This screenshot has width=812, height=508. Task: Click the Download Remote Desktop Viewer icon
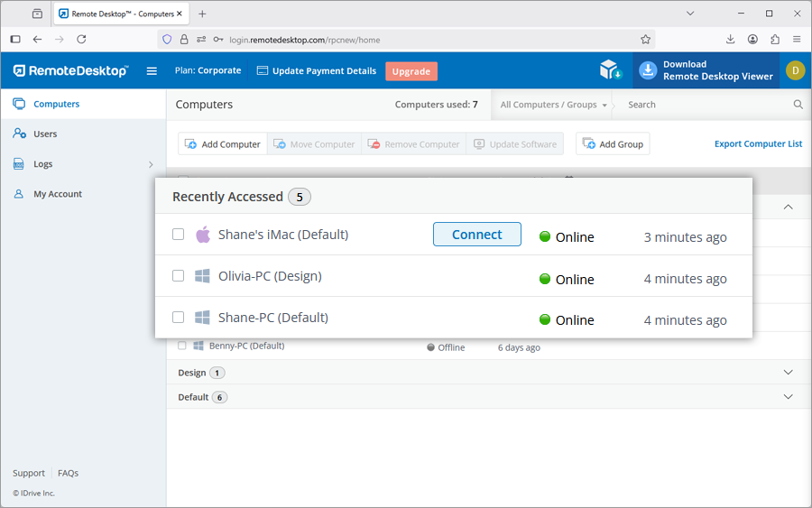647,70
